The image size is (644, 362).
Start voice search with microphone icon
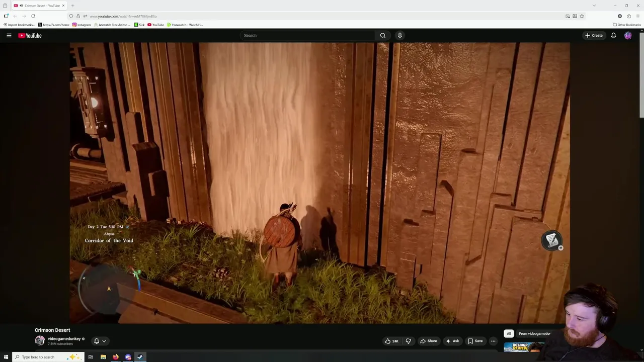[x=400, y=36]
